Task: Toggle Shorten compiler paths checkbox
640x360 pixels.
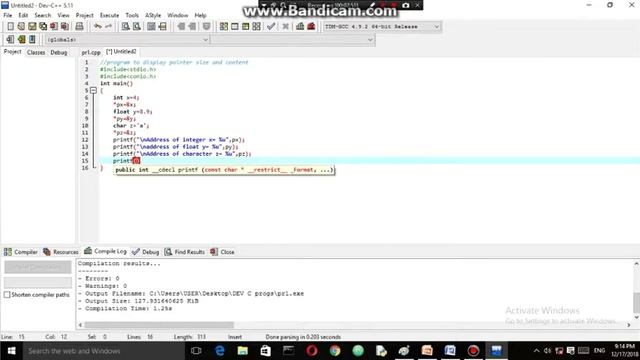Action: pos(7,295)
